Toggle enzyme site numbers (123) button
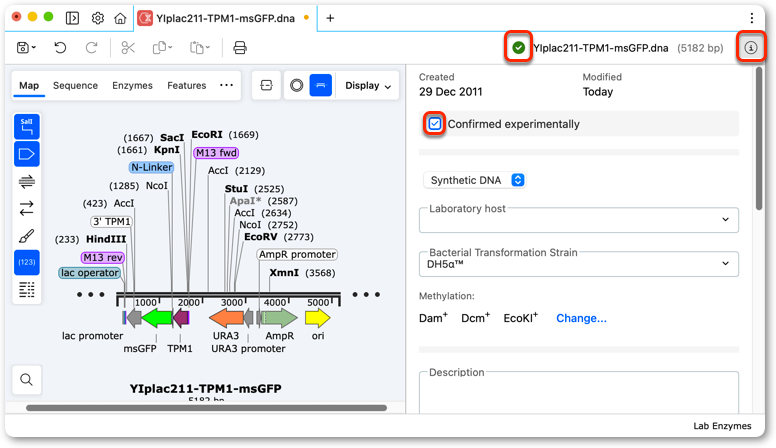 (27, 262)
